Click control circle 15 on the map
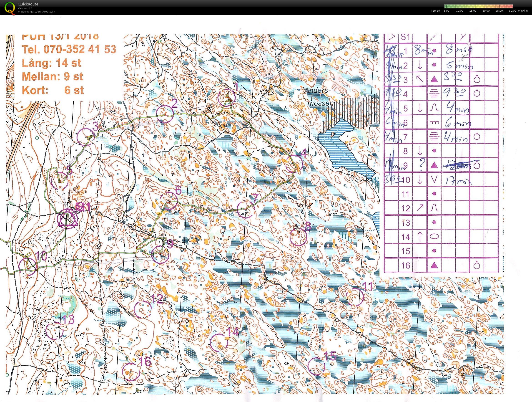 pyautogui.click(x=316, y=366)
